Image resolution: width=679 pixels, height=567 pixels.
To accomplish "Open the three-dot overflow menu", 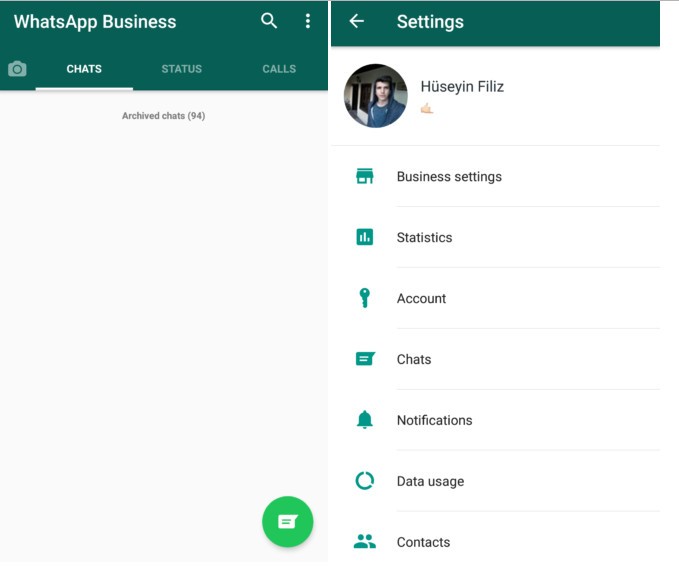I will pos(307,21).
